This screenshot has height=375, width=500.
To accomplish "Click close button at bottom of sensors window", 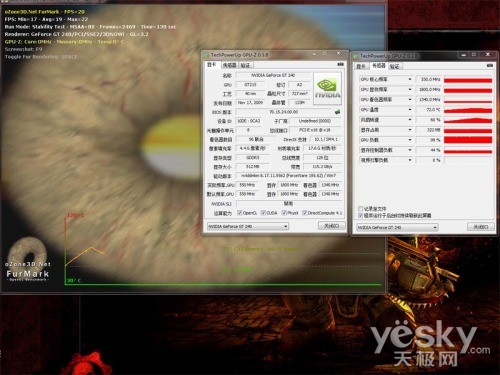I will 481,227.
